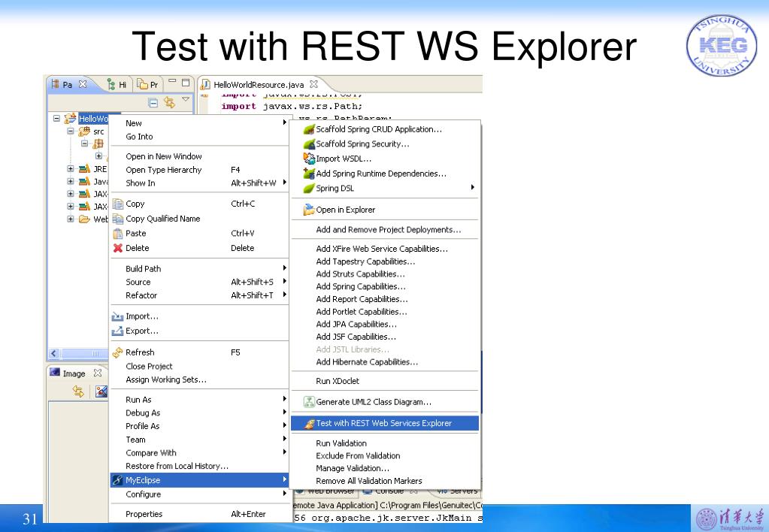769x532 pixels.
Task: Collapse the src folder node
Action: click(71, 131)
